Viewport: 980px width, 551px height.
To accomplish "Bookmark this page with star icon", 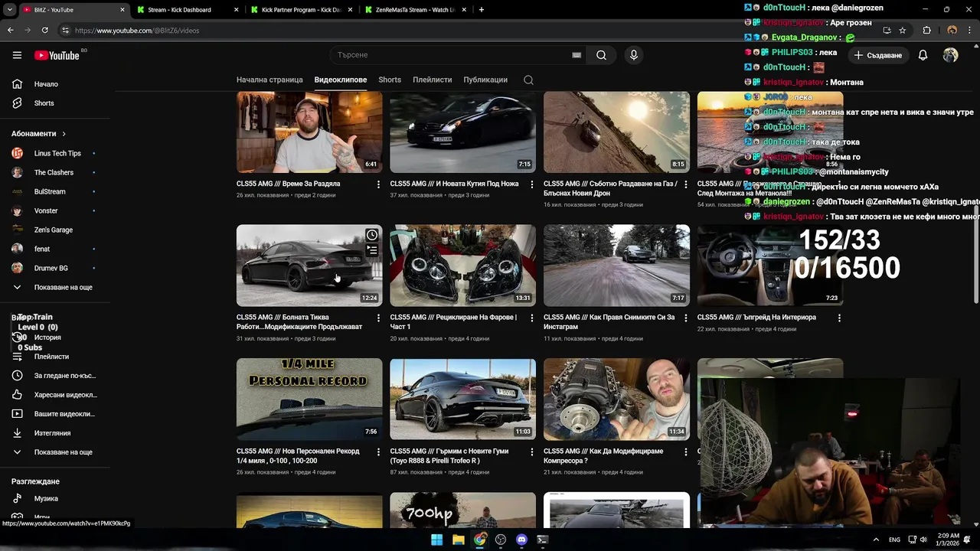I will click(903, 30).
